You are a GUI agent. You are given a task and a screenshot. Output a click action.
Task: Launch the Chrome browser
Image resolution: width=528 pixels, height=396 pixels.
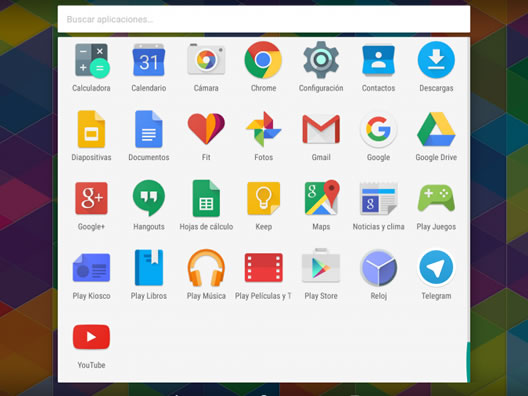263,60
